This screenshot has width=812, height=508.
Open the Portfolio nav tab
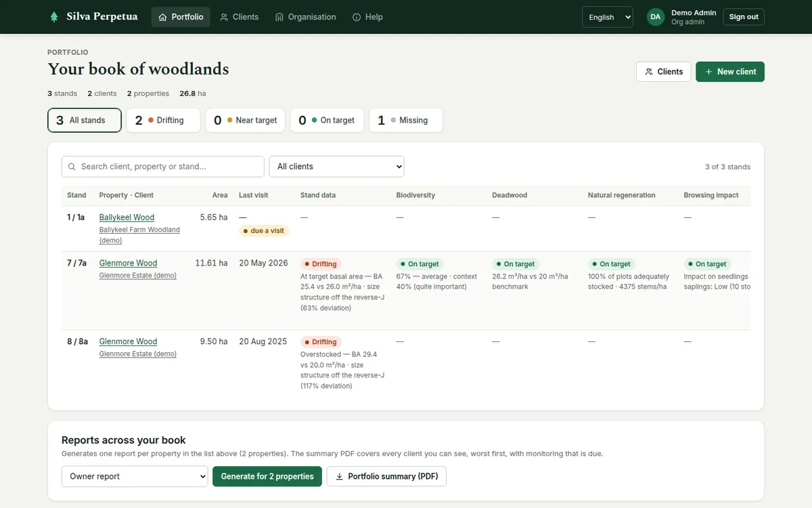pos(181,17)
